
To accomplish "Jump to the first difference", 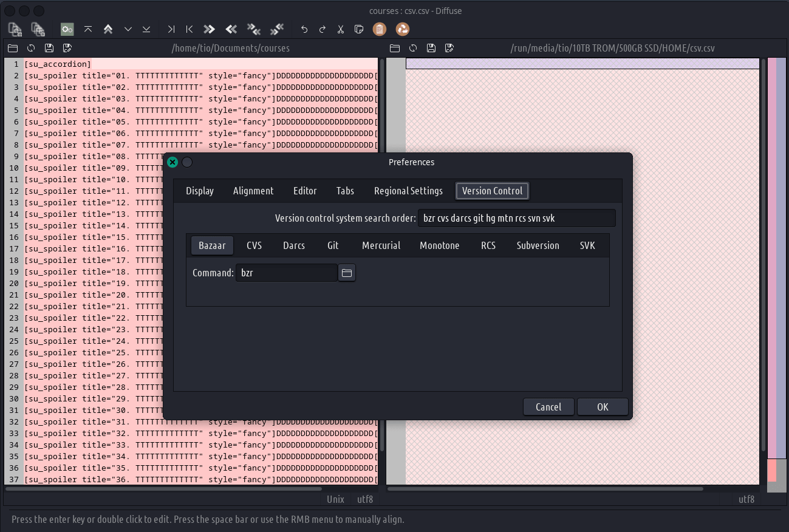I will [x=88, y=29].
